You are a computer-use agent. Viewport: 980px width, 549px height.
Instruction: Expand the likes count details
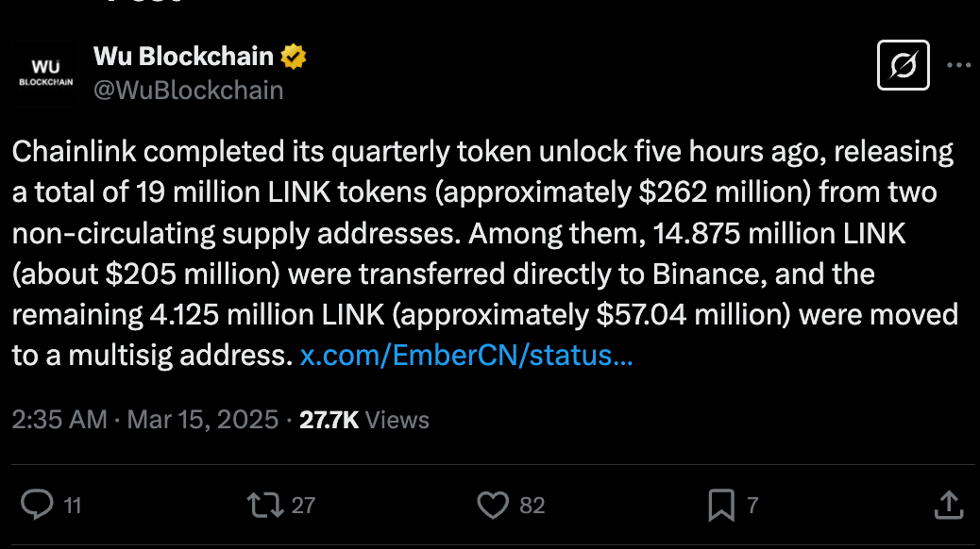click(533, 506)
